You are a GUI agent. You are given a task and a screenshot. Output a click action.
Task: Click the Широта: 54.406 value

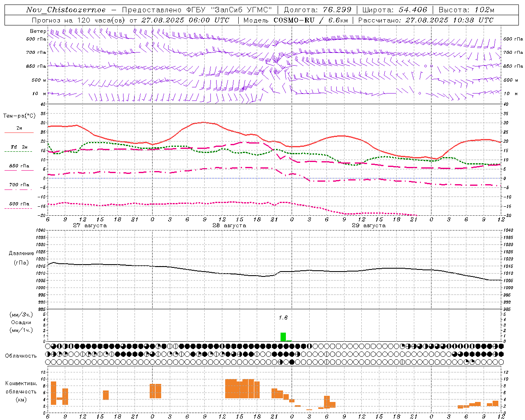pyautogui.click(x=395, y=10)
